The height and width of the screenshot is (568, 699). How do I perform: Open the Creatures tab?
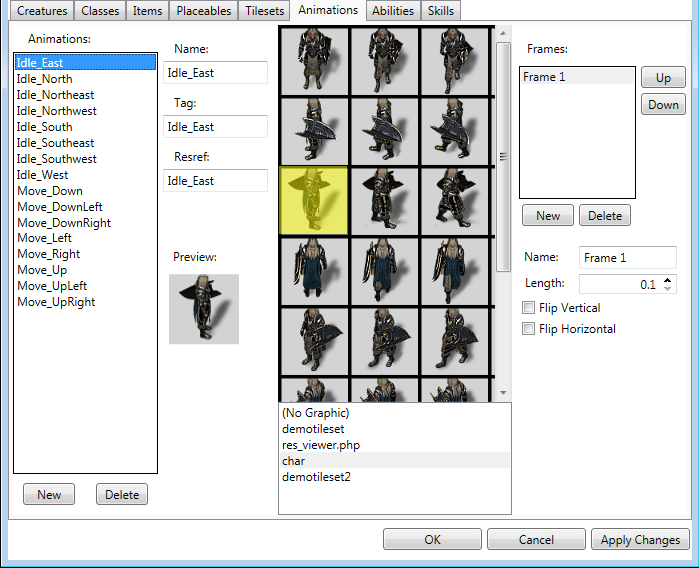[x=42, y=11]
